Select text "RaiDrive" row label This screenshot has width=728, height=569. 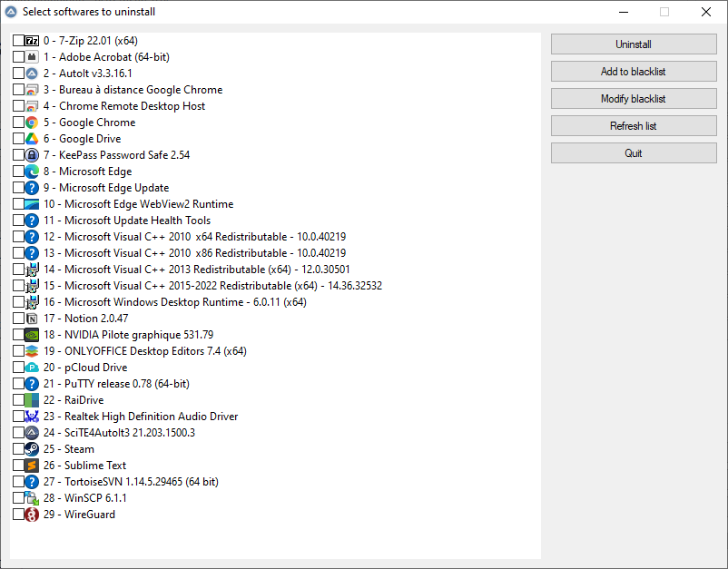84,400
